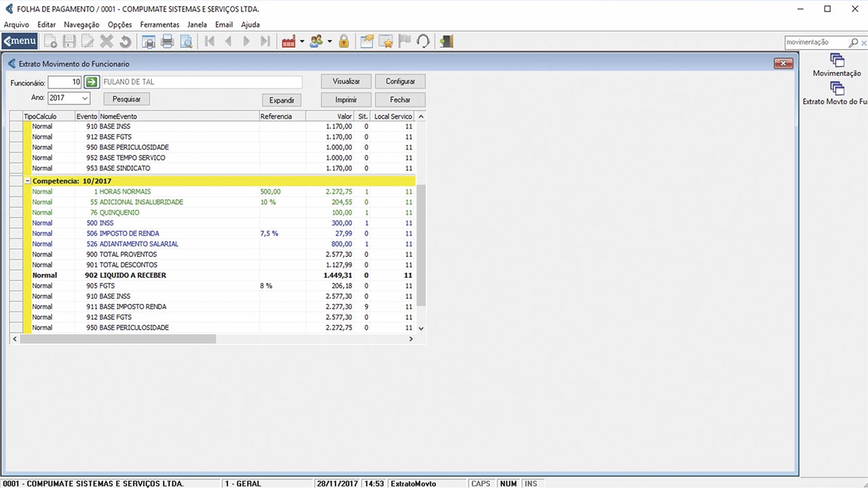Open the Movimentação shortcut in side panel
Image resolution: width=868 pixels, height=488 pixels.
tap(837, 66)
